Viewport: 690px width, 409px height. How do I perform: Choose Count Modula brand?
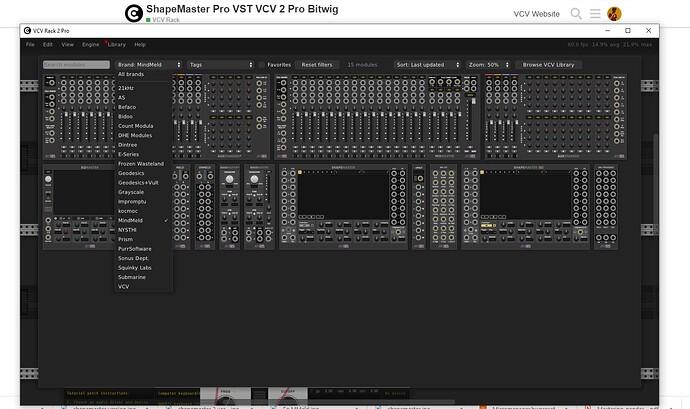pyautogui.click(x=143, y=126)
